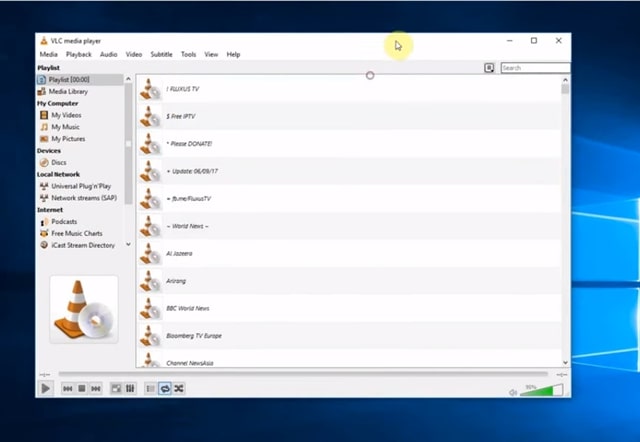
Task: Click the large album art thumbnail
Action: 84,309
